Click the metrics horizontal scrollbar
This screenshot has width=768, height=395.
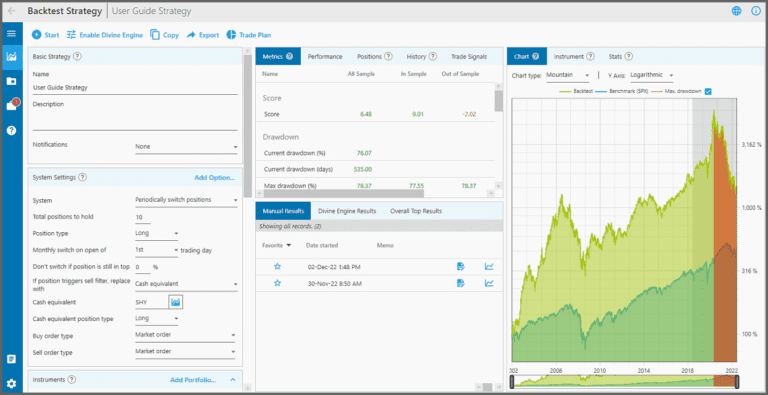click(x=344, y=194)
